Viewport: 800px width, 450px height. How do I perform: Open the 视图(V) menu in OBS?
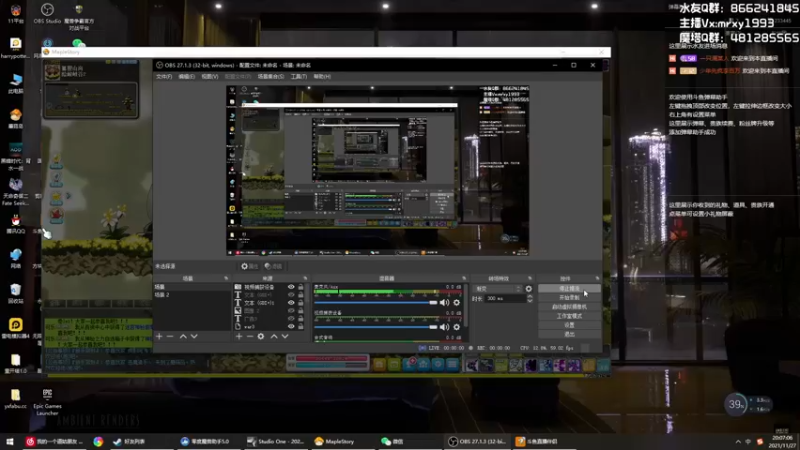[x=210, y=77]
